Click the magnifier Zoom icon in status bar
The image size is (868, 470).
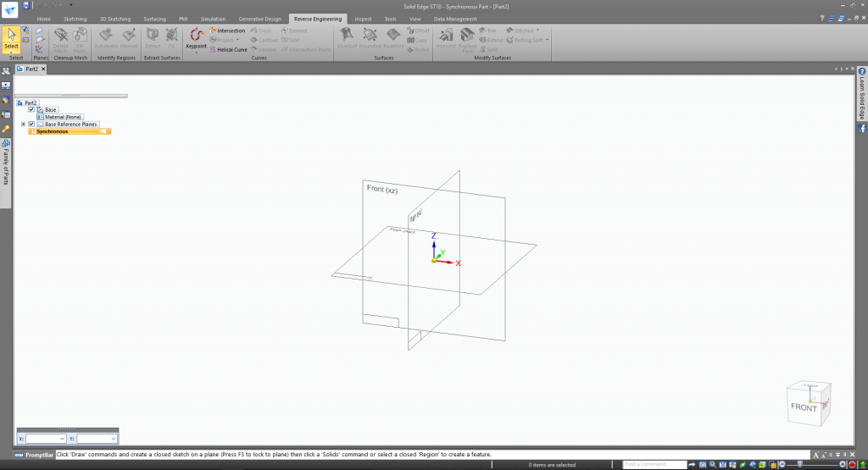pyautogui.click(x=713, y=465)
